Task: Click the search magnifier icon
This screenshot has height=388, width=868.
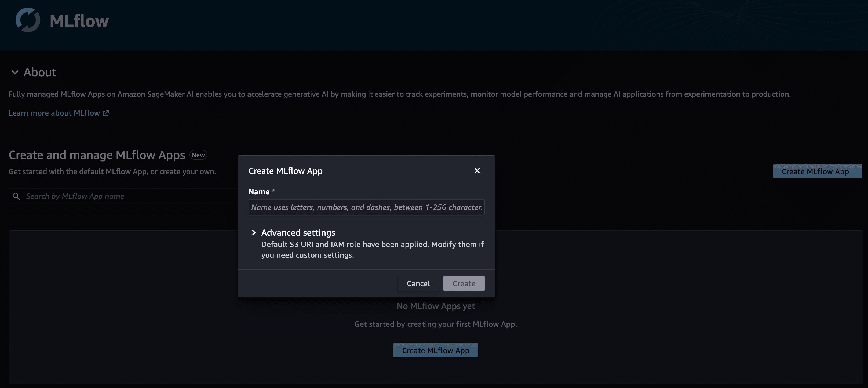Action: 16,196
